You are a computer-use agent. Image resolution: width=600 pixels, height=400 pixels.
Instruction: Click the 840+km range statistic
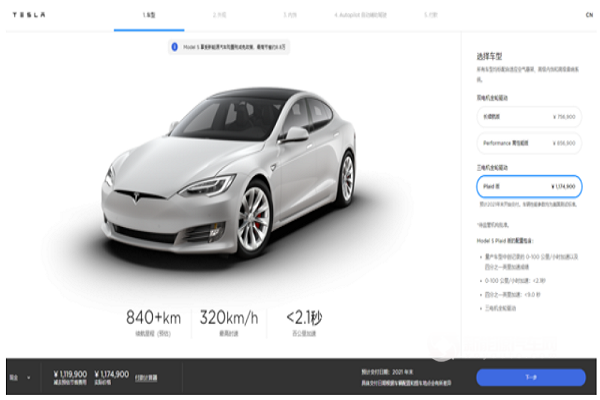(153, 318)
